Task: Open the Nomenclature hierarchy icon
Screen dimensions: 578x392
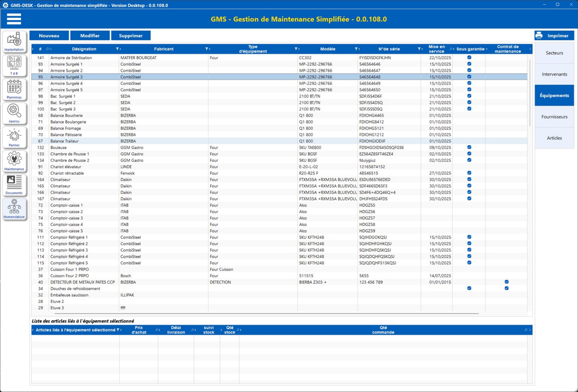Action: (14, 208)
